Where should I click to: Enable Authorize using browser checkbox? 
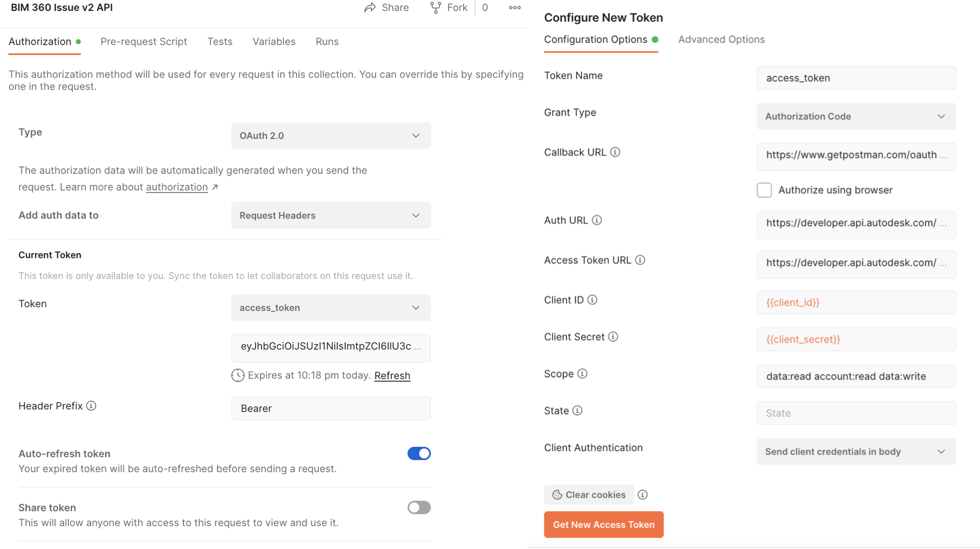(764, 190)
